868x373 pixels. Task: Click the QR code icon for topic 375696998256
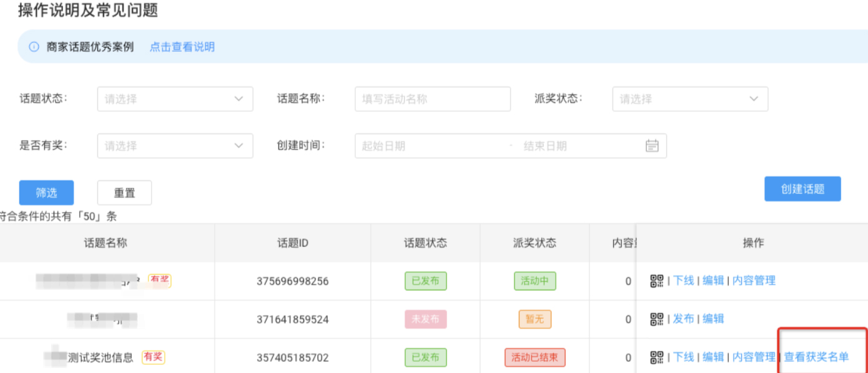658,281
